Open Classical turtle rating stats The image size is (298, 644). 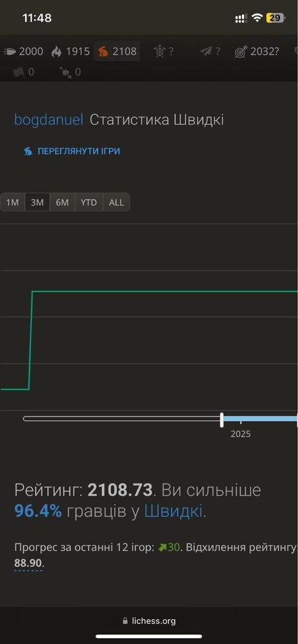click(x=164, y=52)
